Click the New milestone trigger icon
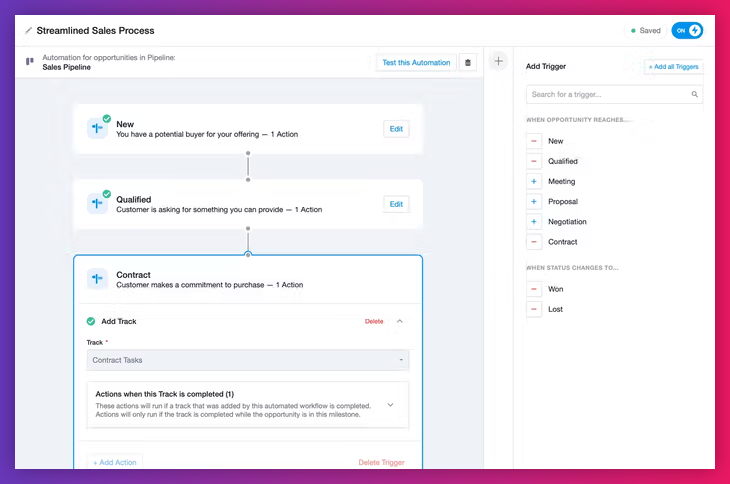Viewport: 730px width, 484px height. coord(97,128)
